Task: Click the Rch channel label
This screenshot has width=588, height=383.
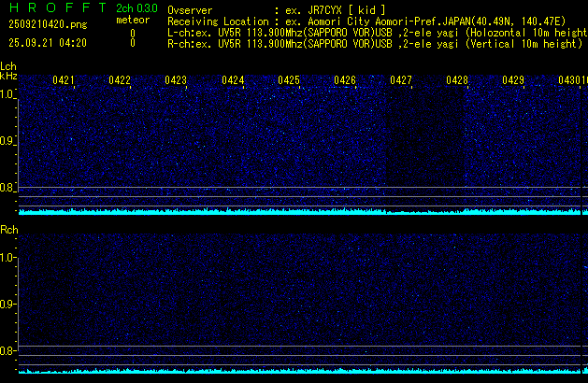Action: (x=8, y=230)
